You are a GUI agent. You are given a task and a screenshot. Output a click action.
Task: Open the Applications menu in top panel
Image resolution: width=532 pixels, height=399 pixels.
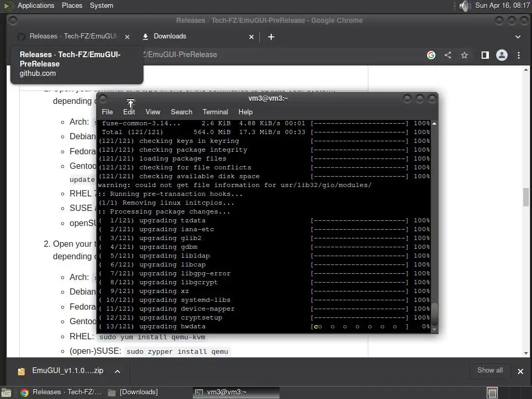click(x=36, y=5)
